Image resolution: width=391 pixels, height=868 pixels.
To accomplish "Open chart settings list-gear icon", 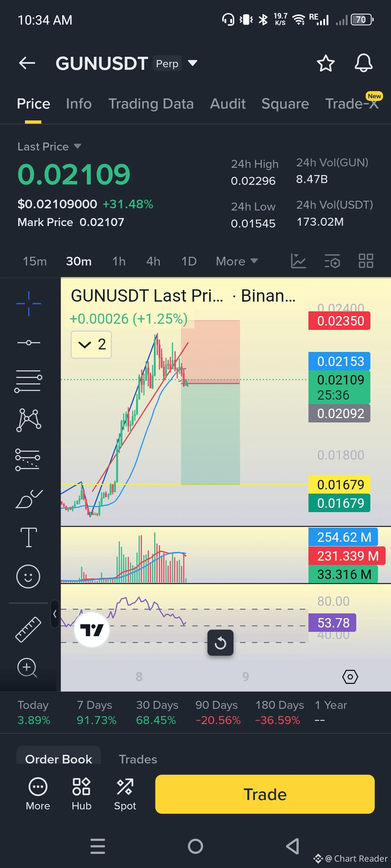I will [332, 261].
